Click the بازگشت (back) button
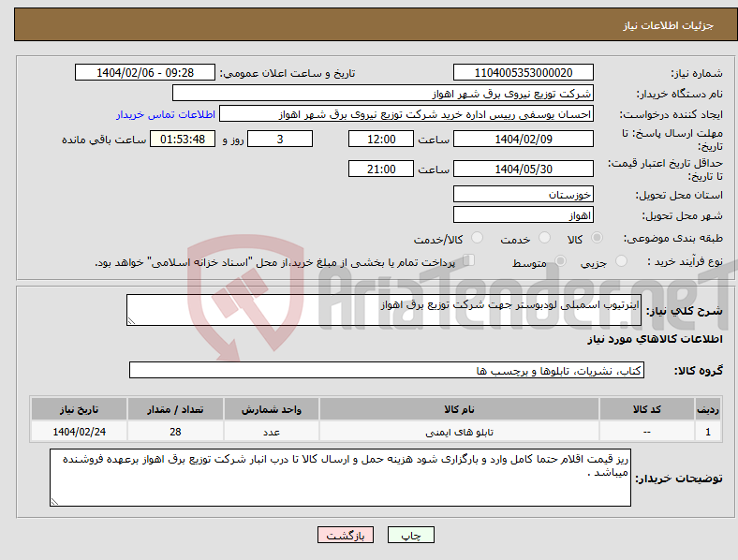738x560 pixels. click(346, 535)
